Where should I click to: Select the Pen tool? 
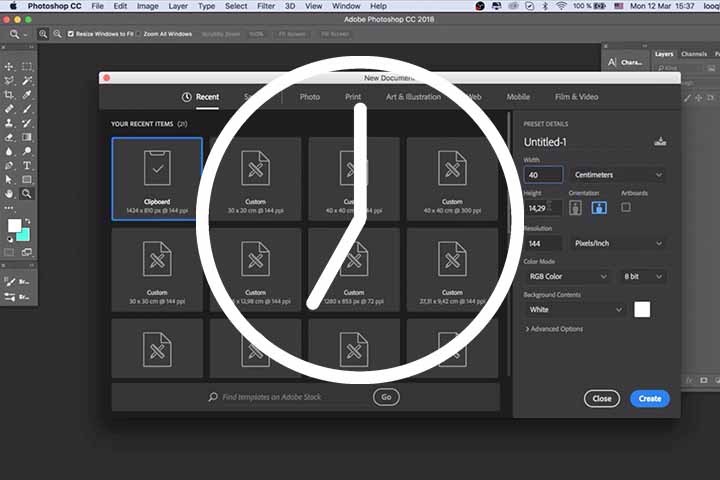(9, 165)
